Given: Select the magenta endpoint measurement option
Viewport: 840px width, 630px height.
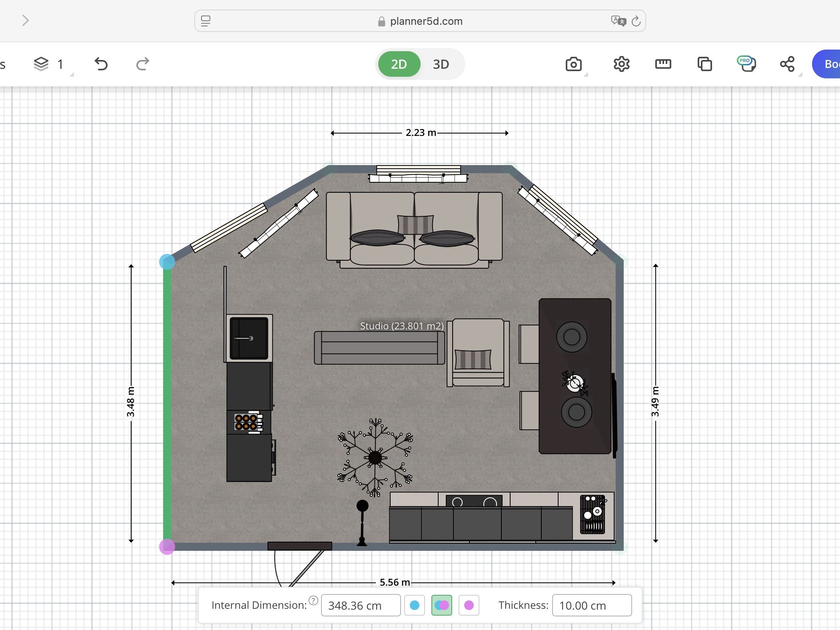Looking at the screenshot, I should click(x=469, y=605).
